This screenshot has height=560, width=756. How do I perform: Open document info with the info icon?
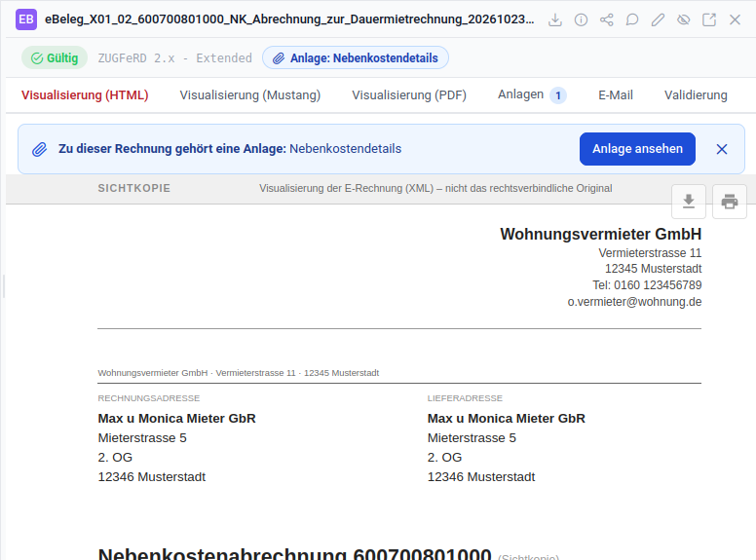(581, 19)
